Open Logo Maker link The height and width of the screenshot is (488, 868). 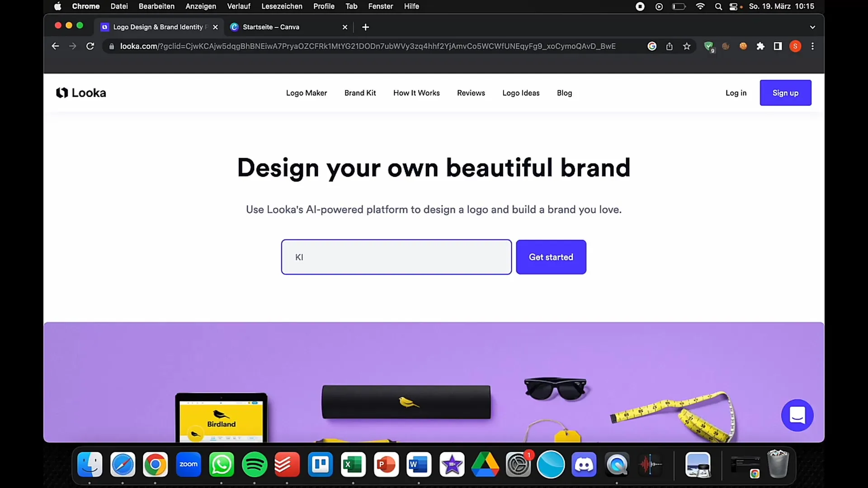[x=306, y=93]
